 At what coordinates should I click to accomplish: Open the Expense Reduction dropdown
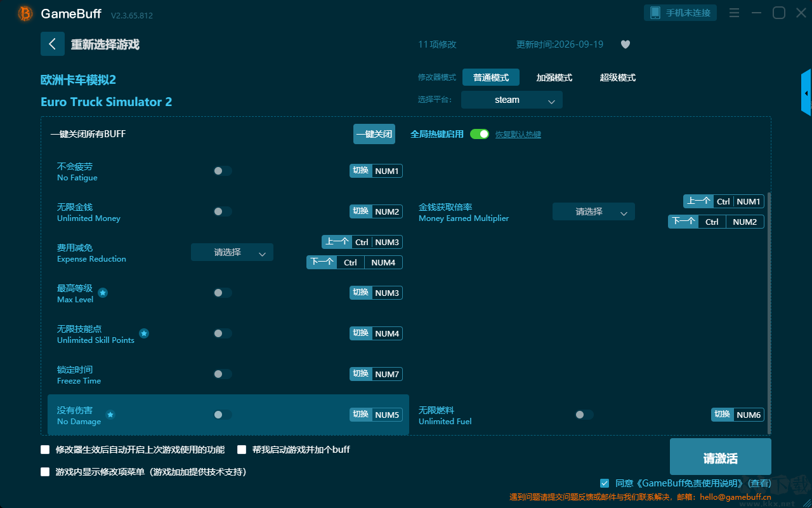[232, 252]
